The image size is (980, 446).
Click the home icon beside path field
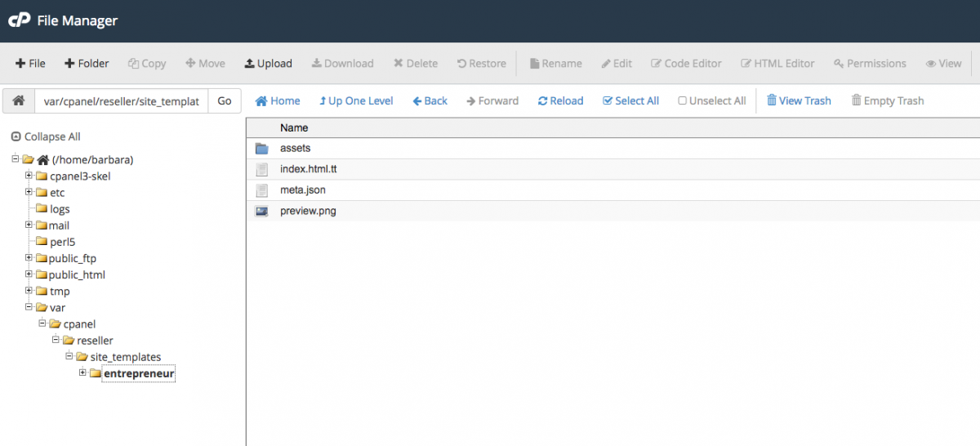19,101
